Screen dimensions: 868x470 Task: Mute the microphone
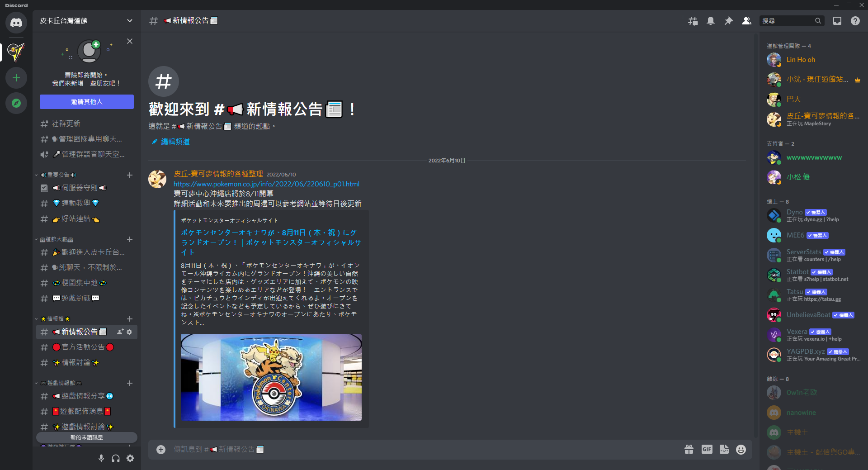click(x=101, y=458)
